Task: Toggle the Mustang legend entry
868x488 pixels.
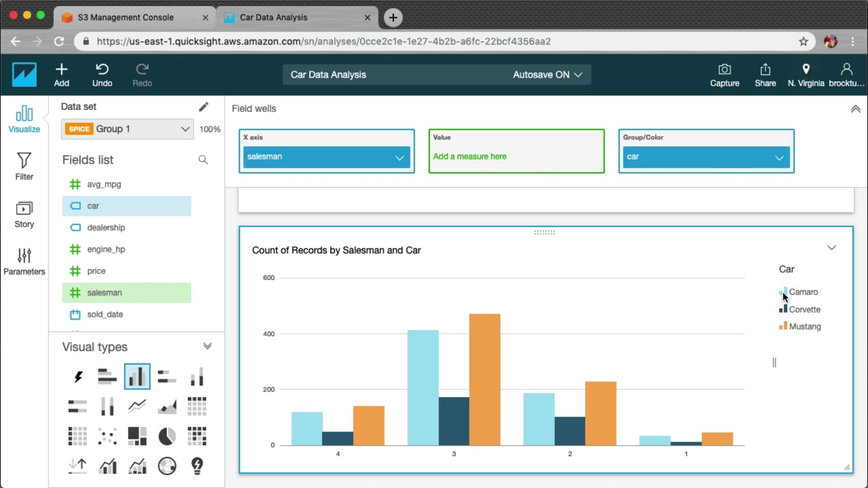Action: [804, 326]
